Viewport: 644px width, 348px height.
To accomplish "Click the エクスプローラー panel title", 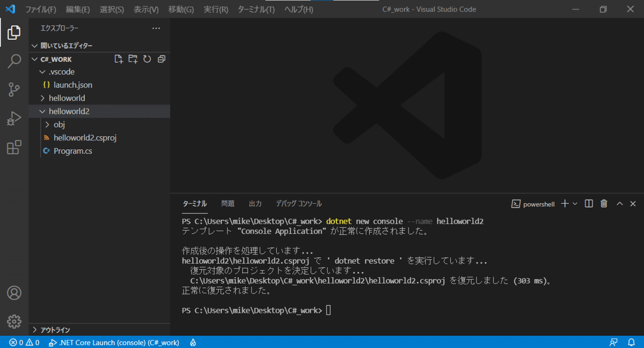I will 60,28.
